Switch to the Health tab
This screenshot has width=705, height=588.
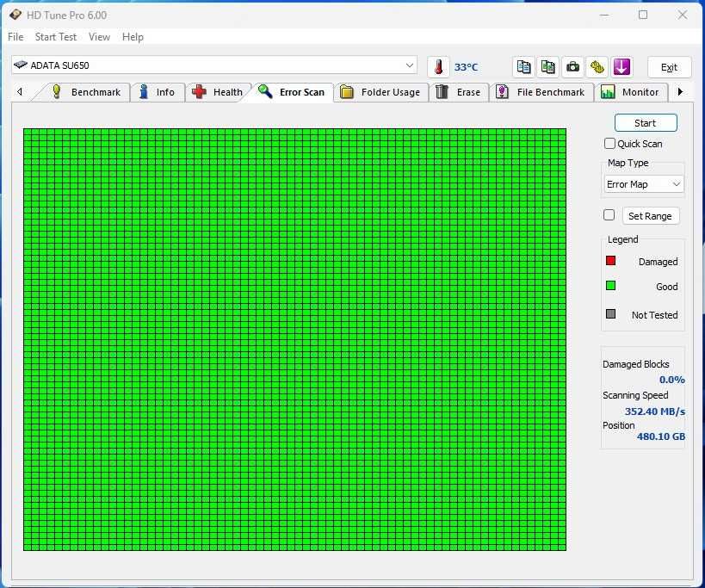pyautogui.click(x=218, y=92)
